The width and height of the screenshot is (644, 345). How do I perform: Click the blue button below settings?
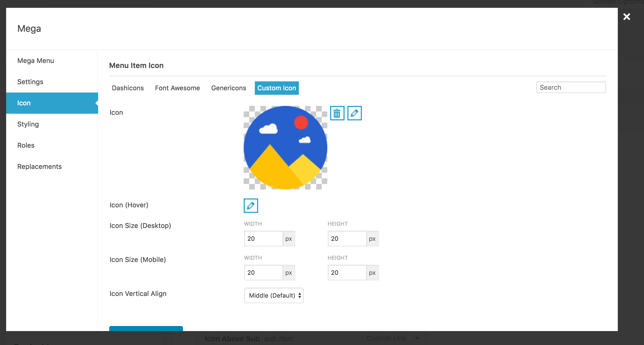coord(146,329)
